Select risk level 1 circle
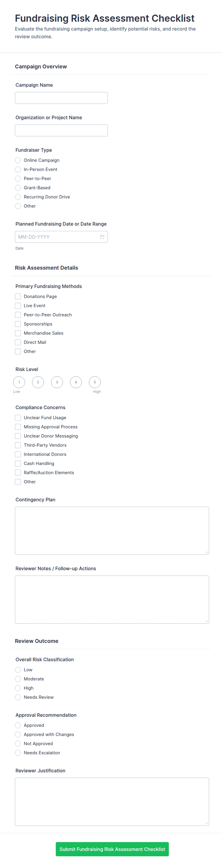Screen dimensions: 222x868 click(19, 382)
